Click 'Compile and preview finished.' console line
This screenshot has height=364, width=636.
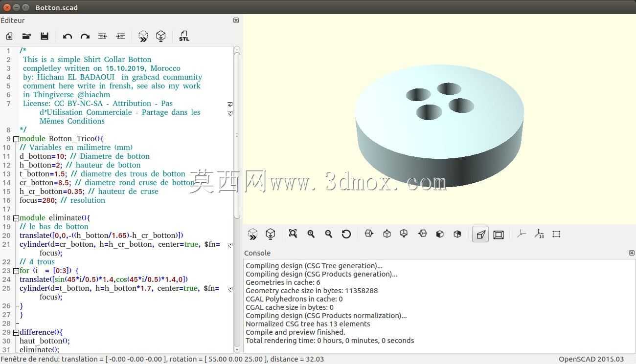[295, 332]
